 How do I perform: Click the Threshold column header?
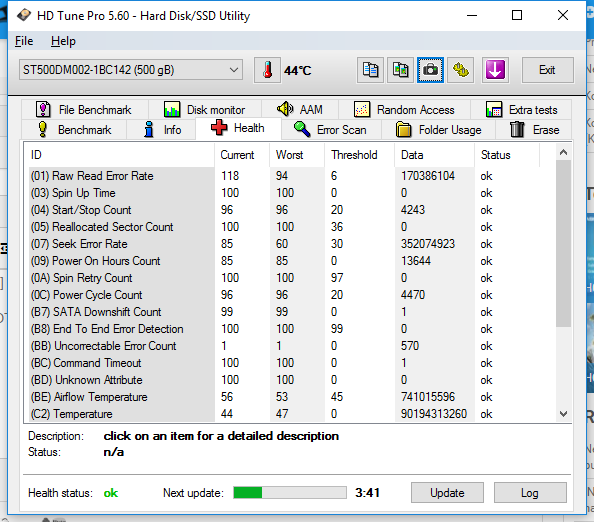click(360, 155)
